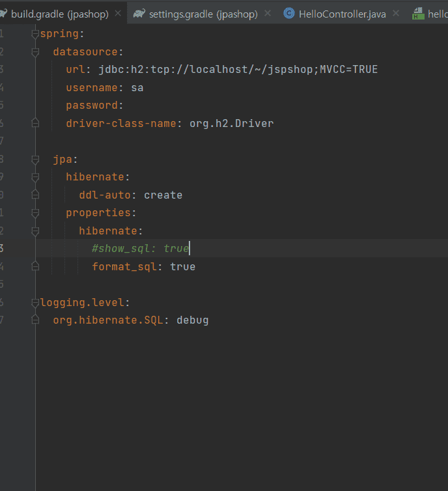Collapse the properties block fold marker
This screenshot has height=491, width=448.
click(x=35, y=213)
